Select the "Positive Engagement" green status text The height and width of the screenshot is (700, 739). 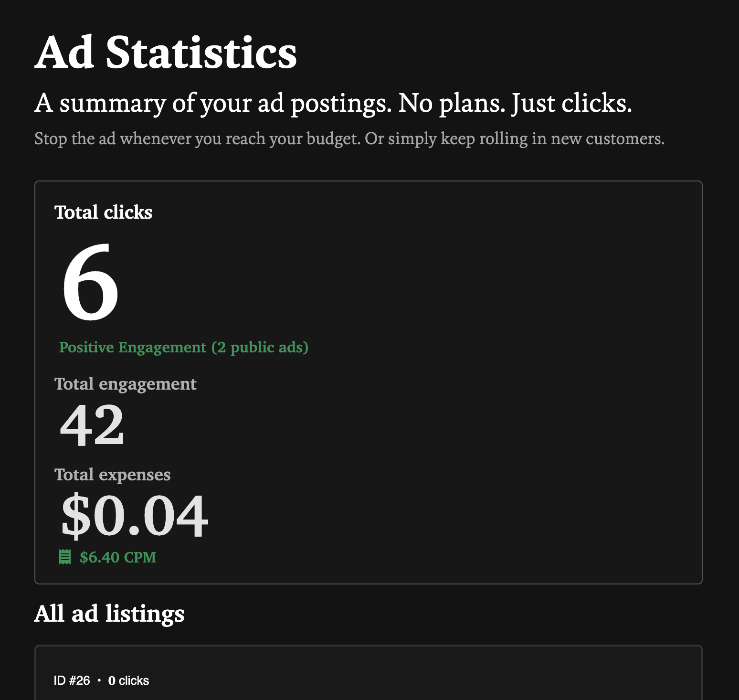coord(133,347)
